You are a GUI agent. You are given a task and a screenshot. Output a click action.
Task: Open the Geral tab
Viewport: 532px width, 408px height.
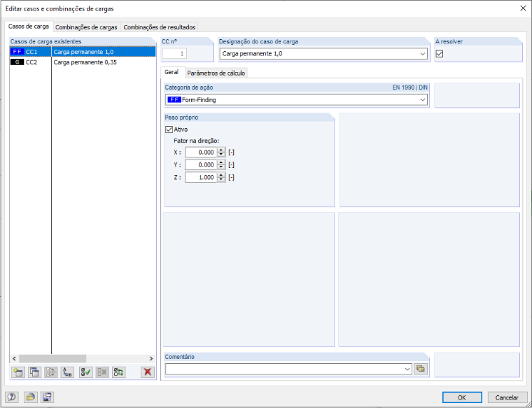pyautogui.click(x=171, y=72)
